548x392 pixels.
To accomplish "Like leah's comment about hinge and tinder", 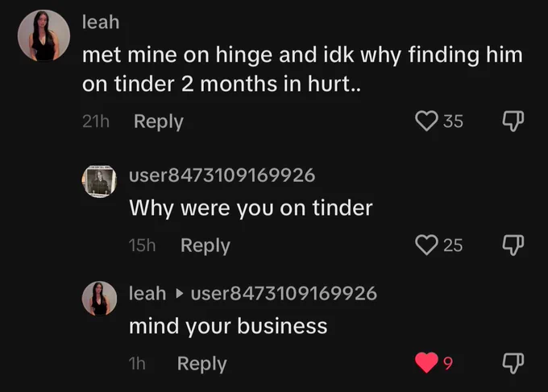I will pos(426,121).
